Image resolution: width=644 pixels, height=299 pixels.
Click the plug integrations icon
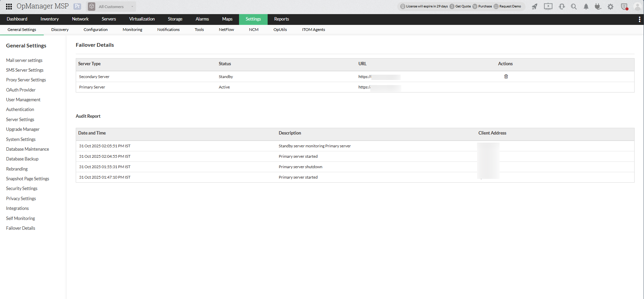pos(598,6)
